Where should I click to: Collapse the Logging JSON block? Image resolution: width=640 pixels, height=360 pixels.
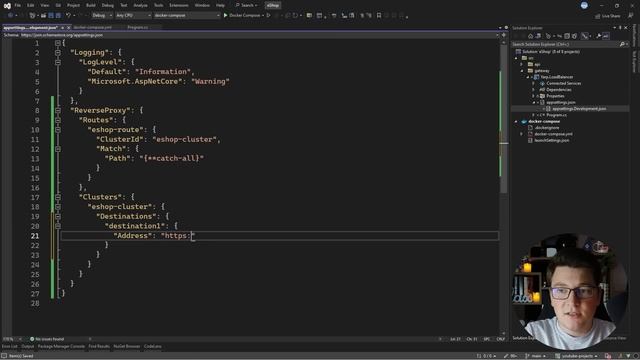pyautogui.click(x=58, y=53)
